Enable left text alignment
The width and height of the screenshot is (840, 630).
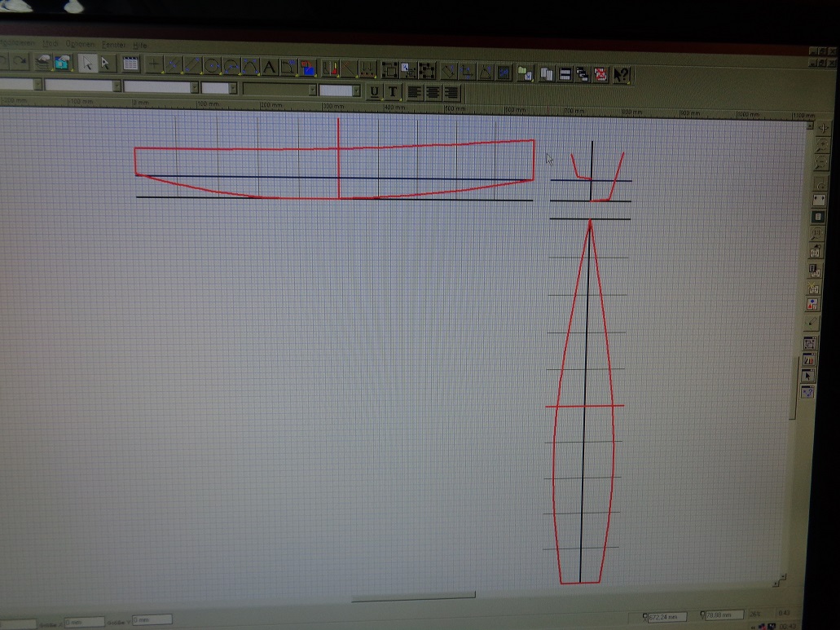point(415,92)
